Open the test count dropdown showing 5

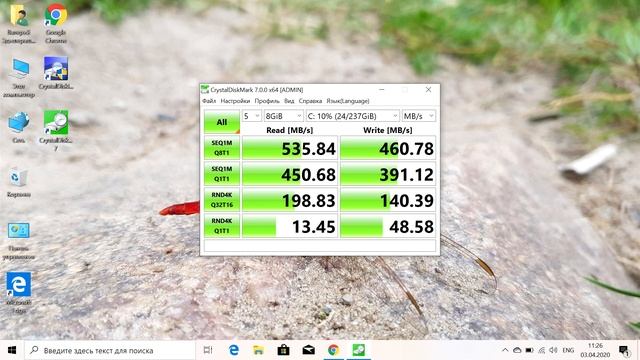click(x=251, y=116)
